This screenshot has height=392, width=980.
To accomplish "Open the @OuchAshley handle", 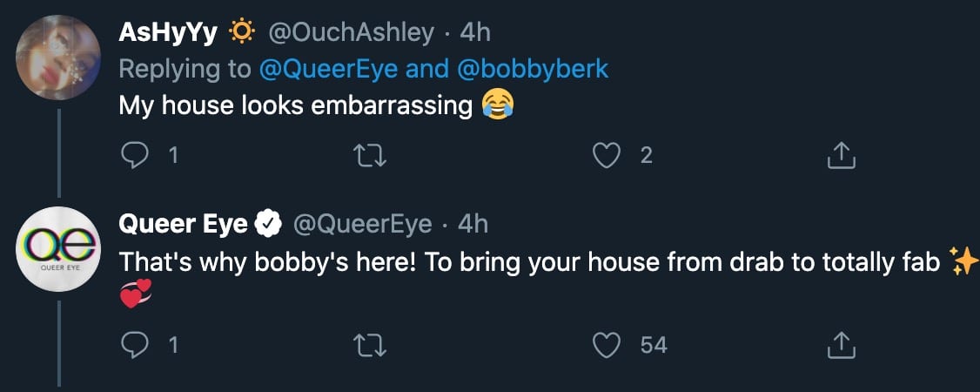I will pyautogui.click(x=352, y=32).
